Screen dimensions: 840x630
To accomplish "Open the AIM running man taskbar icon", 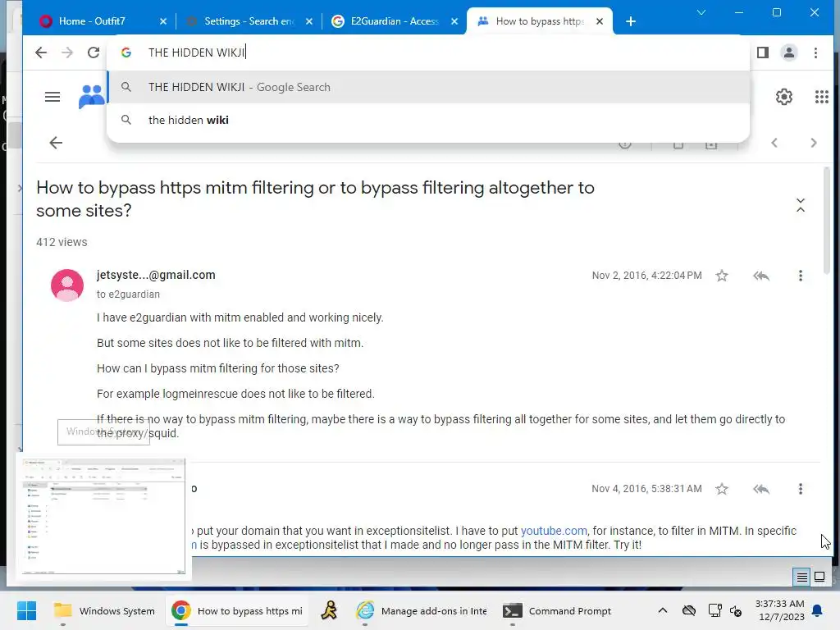I will [329, 610].
